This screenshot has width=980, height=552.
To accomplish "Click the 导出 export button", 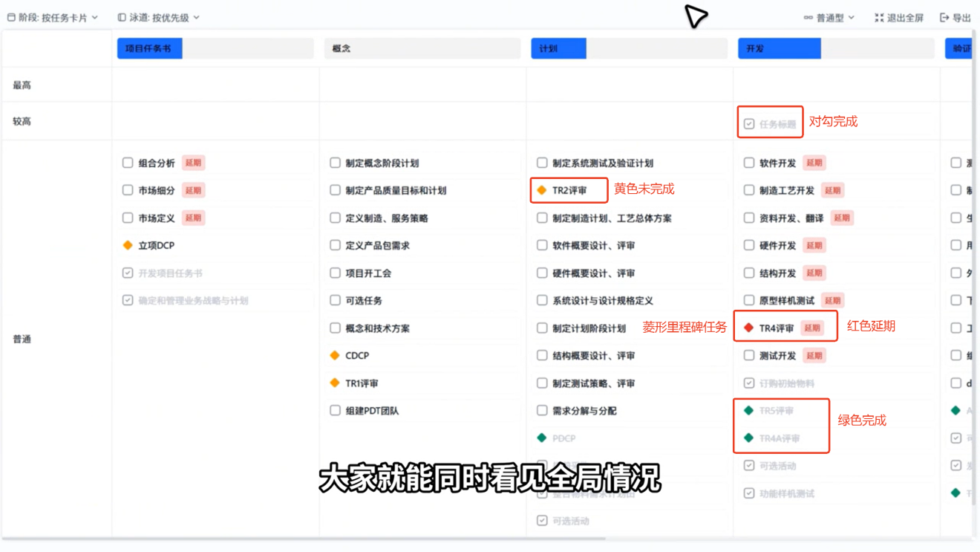I will point(955,17).
